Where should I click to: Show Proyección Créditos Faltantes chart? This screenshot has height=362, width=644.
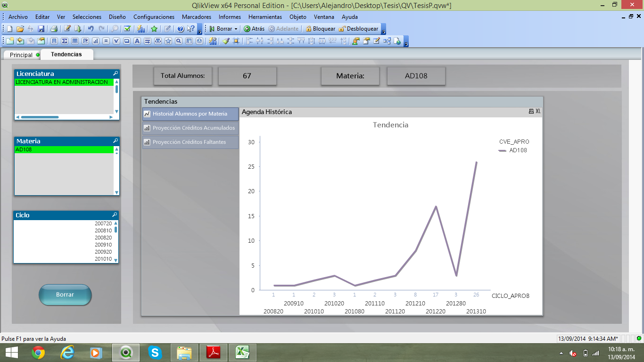point(190,142)
